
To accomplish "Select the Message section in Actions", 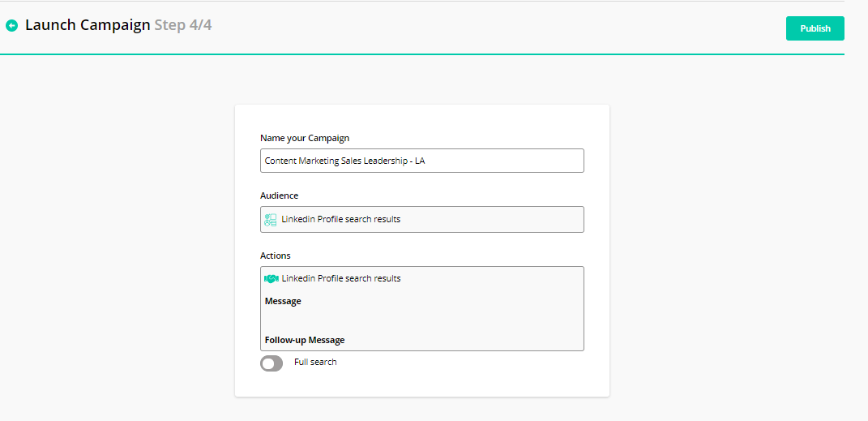I will [283, 302].
